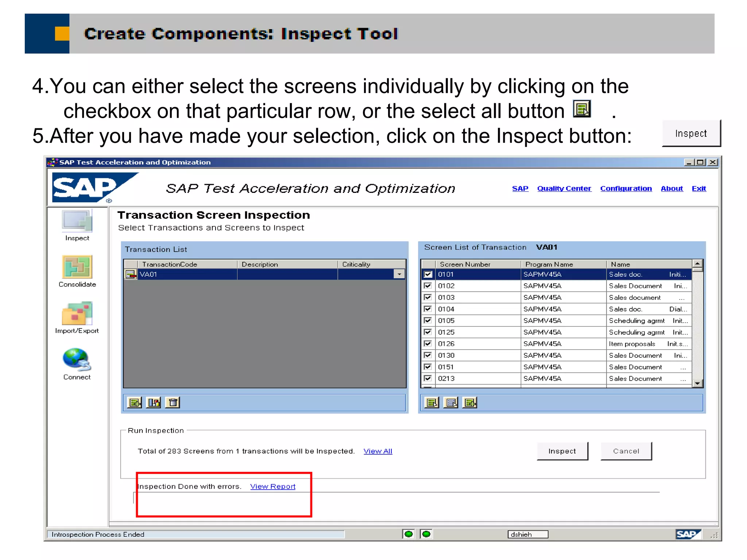Click the Inspect button in Run Inspection
Screen dimensions: 747x560
point(562,451)
